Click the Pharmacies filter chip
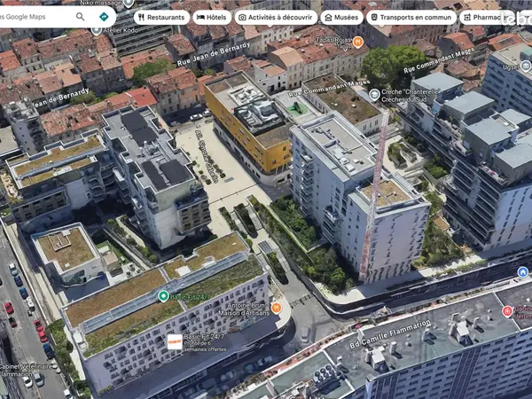The image size is (532, 399). tap(487, 18)
